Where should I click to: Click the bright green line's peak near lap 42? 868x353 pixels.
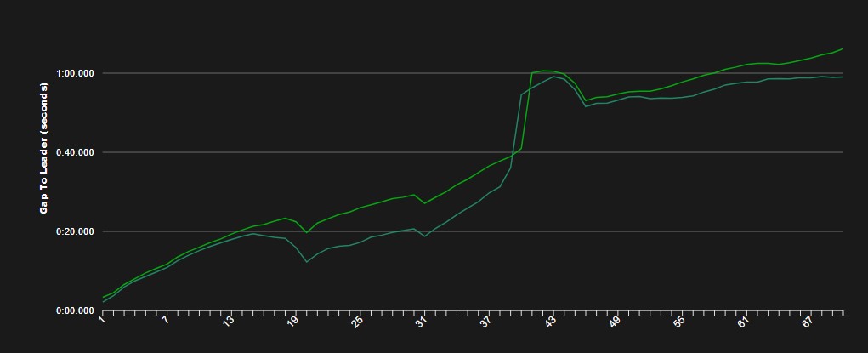point(542,71)
